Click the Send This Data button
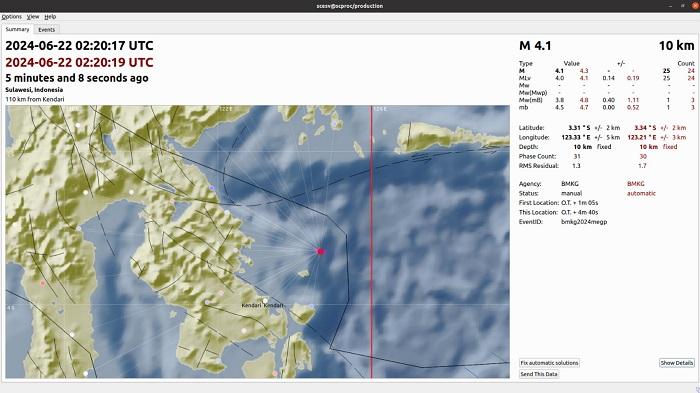700x393 pixels. tap(539, 374)
